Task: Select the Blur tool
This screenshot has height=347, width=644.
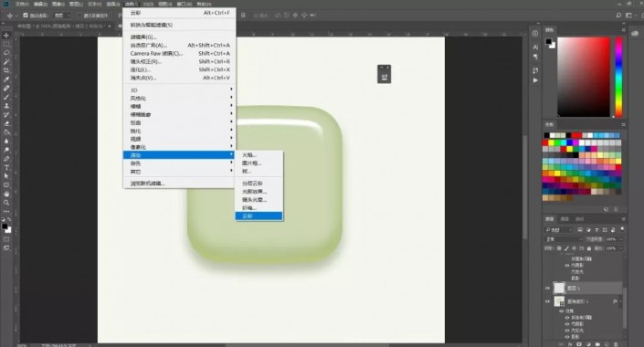Action: 6,141
